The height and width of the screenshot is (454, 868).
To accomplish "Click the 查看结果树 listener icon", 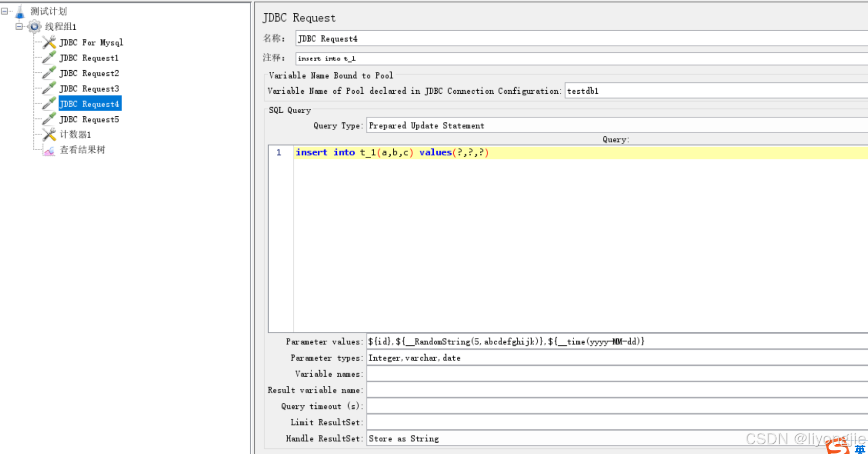I will tap(49, 150).
